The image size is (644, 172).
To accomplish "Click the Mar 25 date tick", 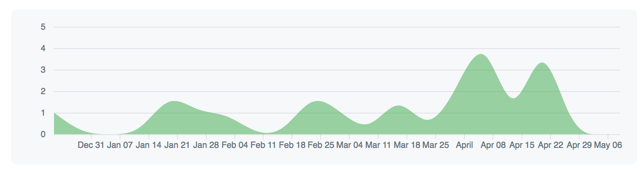I will click(x=436, y=145).
